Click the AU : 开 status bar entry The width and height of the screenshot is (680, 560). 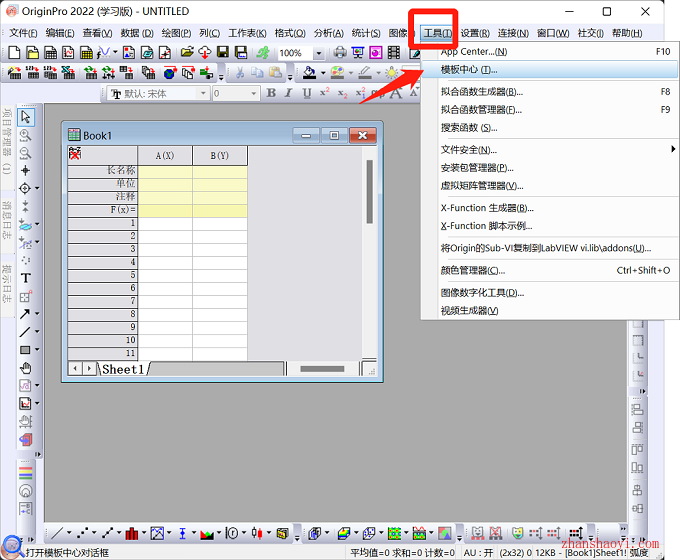pyautogui.click(x=478, y=553)
